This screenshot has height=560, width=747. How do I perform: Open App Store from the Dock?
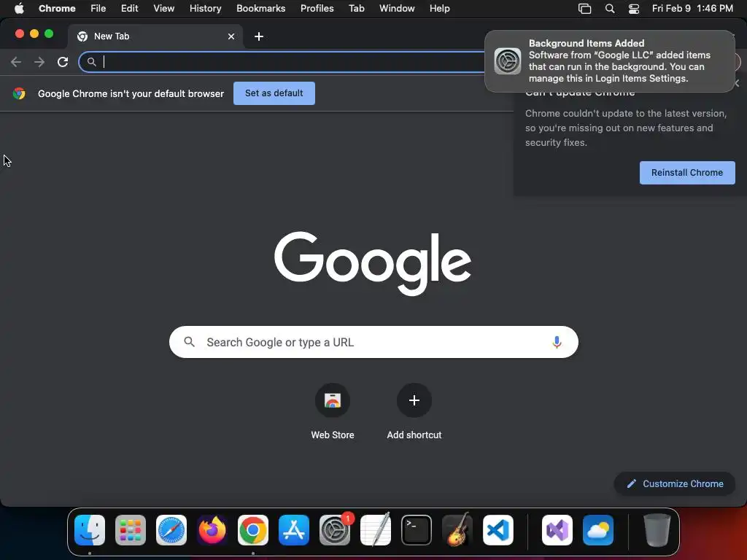pos(294,530)
